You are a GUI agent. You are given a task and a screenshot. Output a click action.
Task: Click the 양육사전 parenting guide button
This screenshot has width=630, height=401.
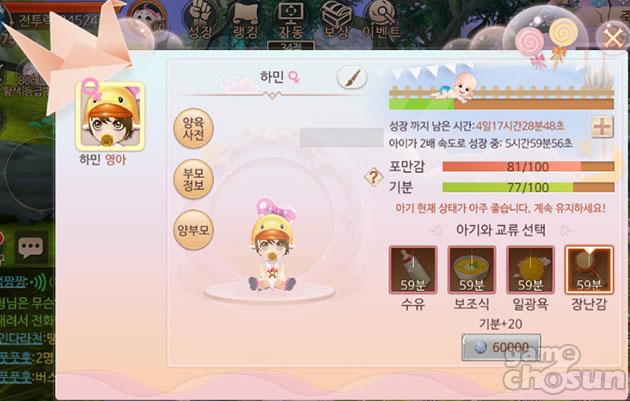(x=193, y=128)
